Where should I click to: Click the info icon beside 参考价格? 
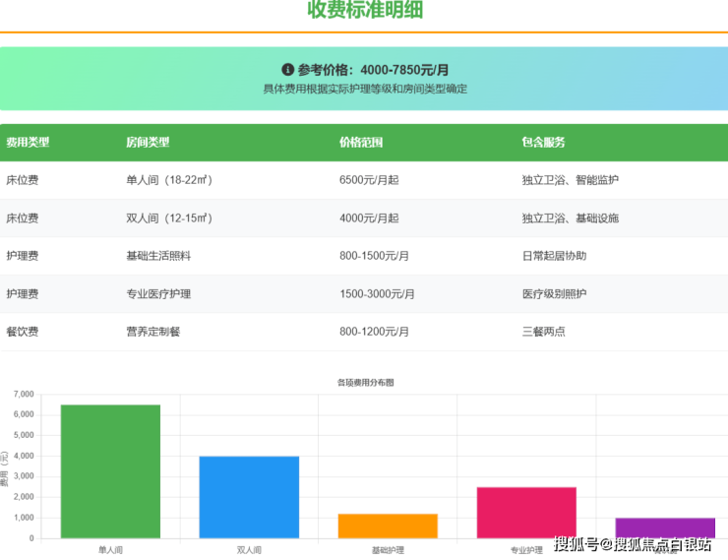288,70
